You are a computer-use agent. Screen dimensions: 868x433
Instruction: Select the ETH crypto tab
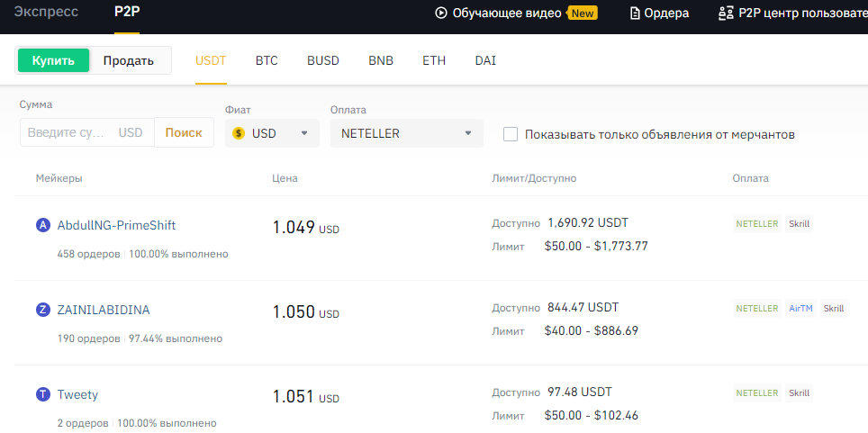[434, 61]
